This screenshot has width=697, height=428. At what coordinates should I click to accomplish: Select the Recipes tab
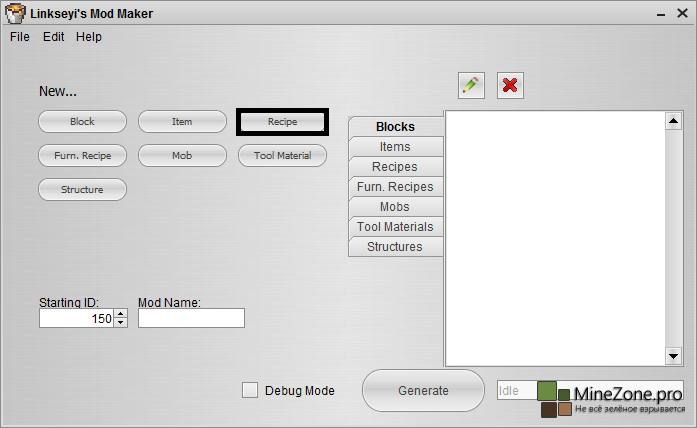pos(395,167)
